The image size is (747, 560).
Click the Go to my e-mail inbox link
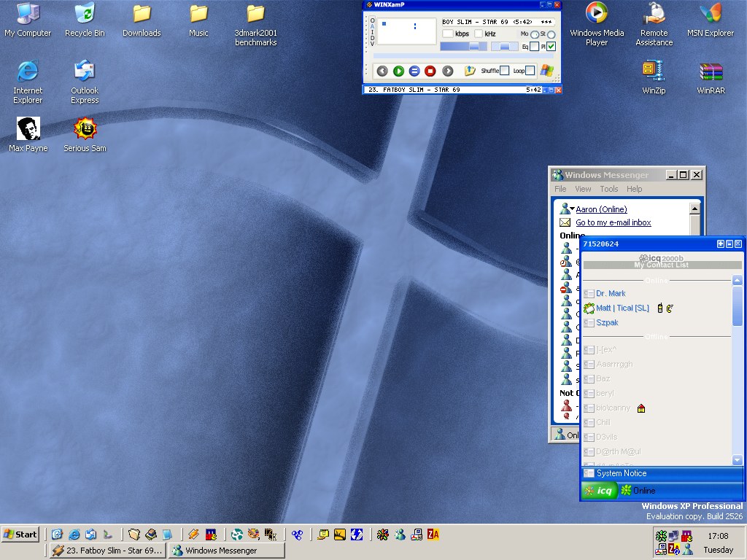pos(613,222)
